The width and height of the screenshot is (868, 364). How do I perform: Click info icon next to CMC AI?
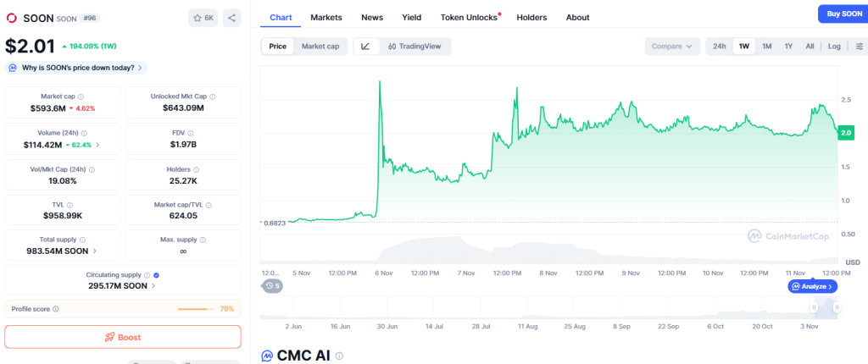339,356
